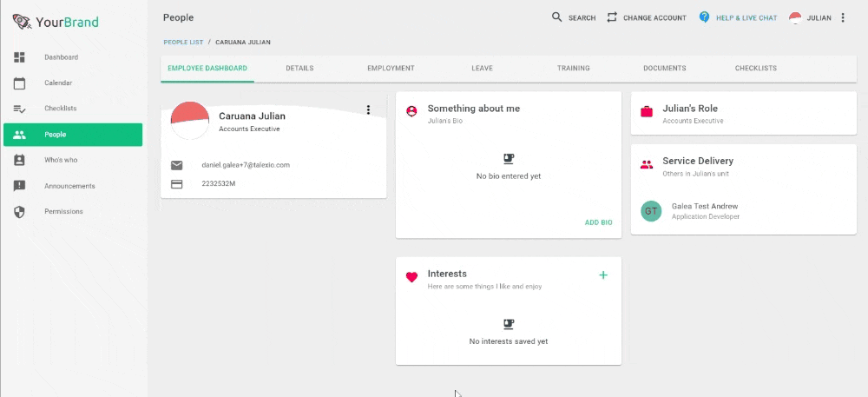The height and width of the screenshot is (397, 868).
Task: Click the email envelope icon
Action: tap(176, 165)
